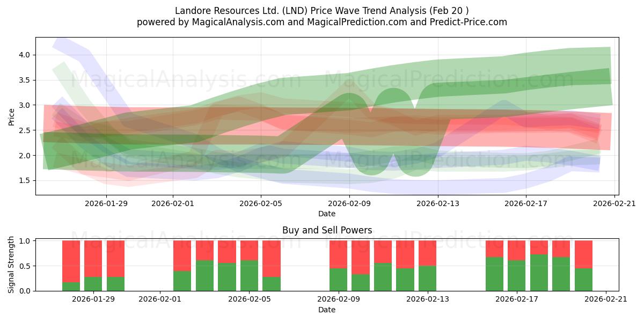The height and width of the screenshot is (322, 644).
Task: Click the green buy segment of the 2026-02-13 bar
Action: [x=428, y=279]
